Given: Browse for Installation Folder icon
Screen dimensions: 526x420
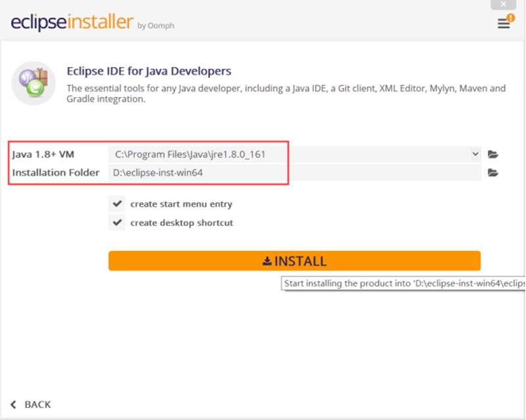Looking at the screenshot, I should (493, 173).
